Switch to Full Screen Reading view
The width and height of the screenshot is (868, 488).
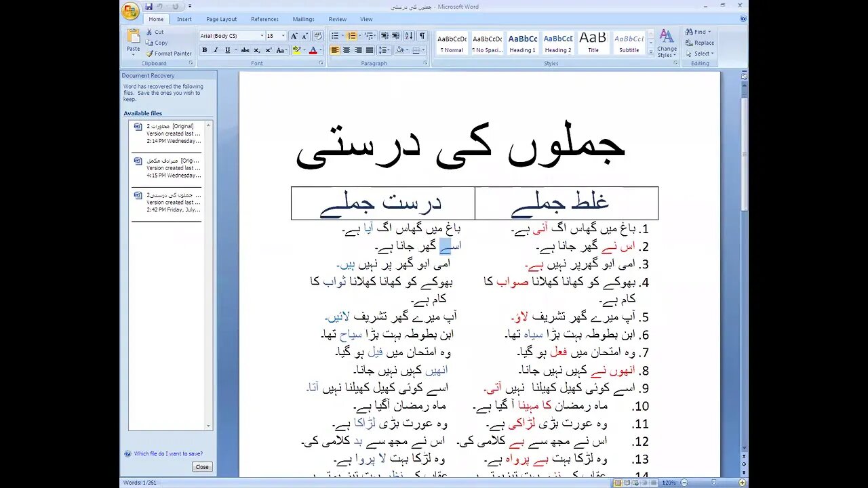[629, 483]
